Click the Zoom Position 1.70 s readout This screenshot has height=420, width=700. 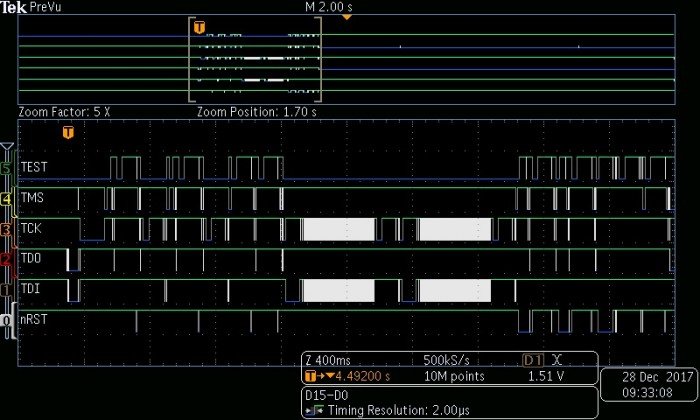(257, 111)
